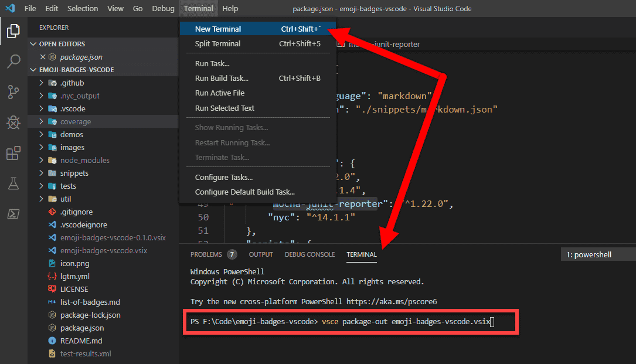
Task: Select Run Active File menu entry
Action: click(x=258, y=93)
